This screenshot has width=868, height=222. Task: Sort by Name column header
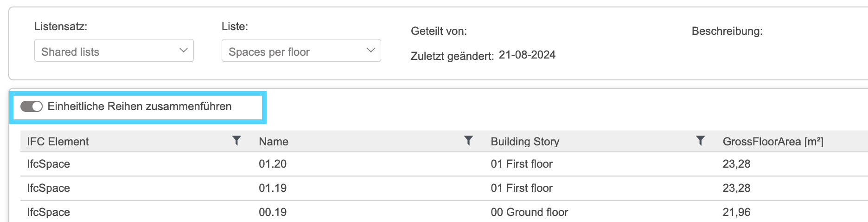[274, 142]
